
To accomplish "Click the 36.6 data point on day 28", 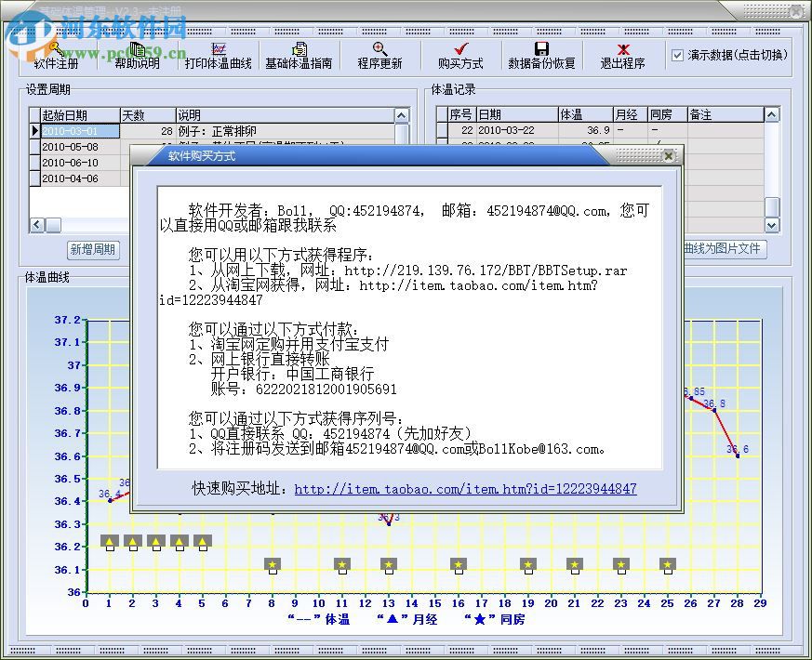I will pyautogui.click(x=738, y=456).
